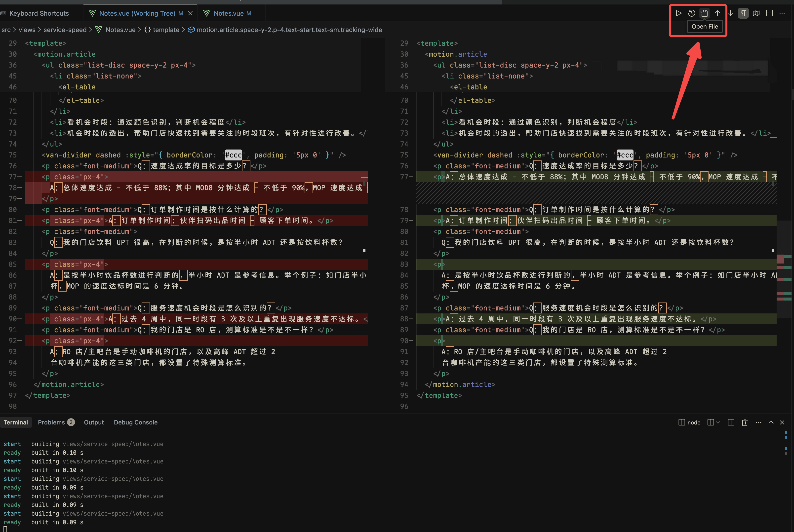Toggle whitespace rendering pilcrow button

coord(743,13)
